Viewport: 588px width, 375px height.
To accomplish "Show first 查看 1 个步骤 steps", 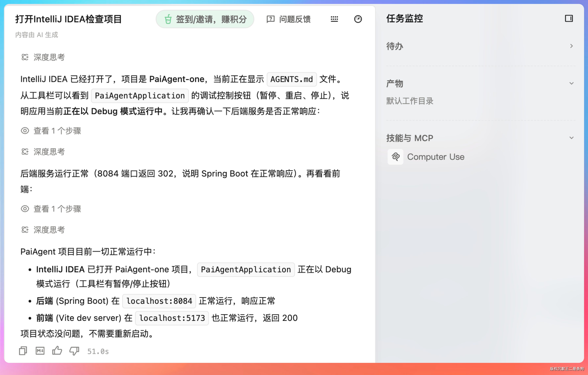I will pyautogui.click(x=51, y=131).
